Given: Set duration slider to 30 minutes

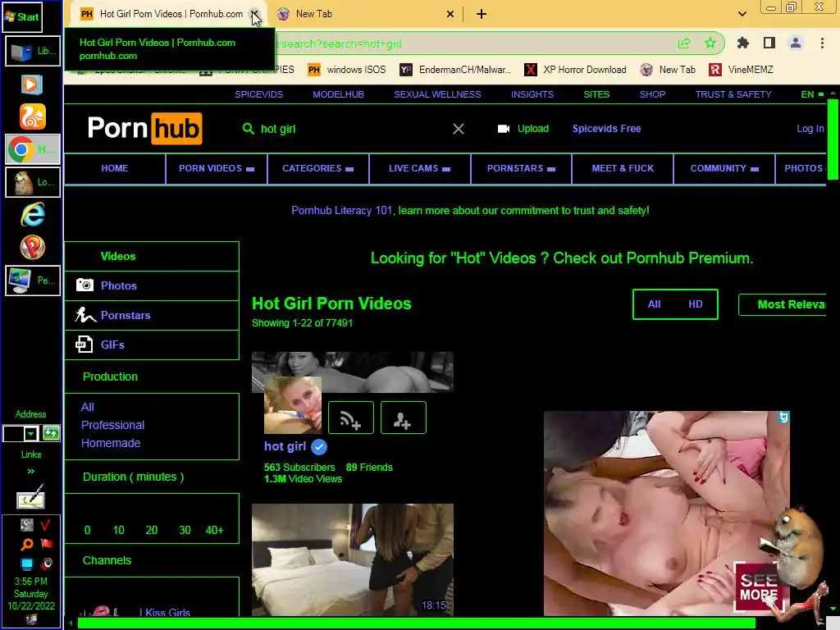Looking at the screenshot, I should tap(185, 530).
